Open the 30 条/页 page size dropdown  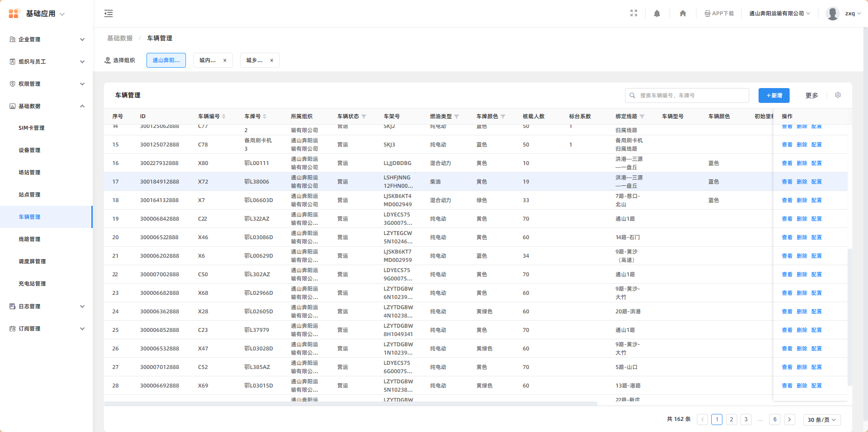(822, 419)
